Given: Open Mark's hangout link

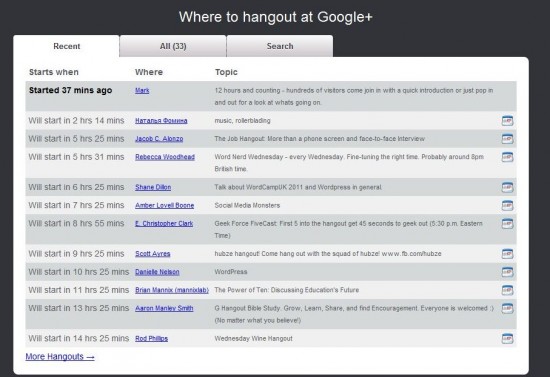Looking at the screenshot, I should point(142,90).
